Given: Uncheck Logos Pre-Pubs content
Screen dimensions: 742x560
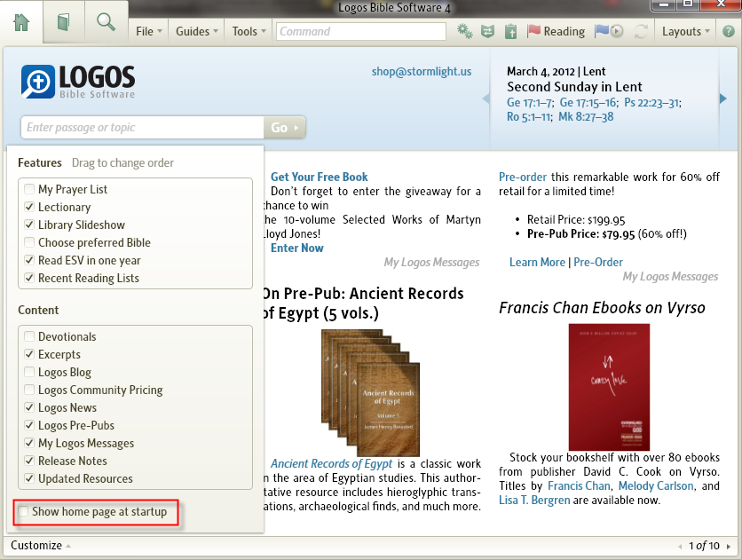Looking at the screenshot, I should click(29, 425).
